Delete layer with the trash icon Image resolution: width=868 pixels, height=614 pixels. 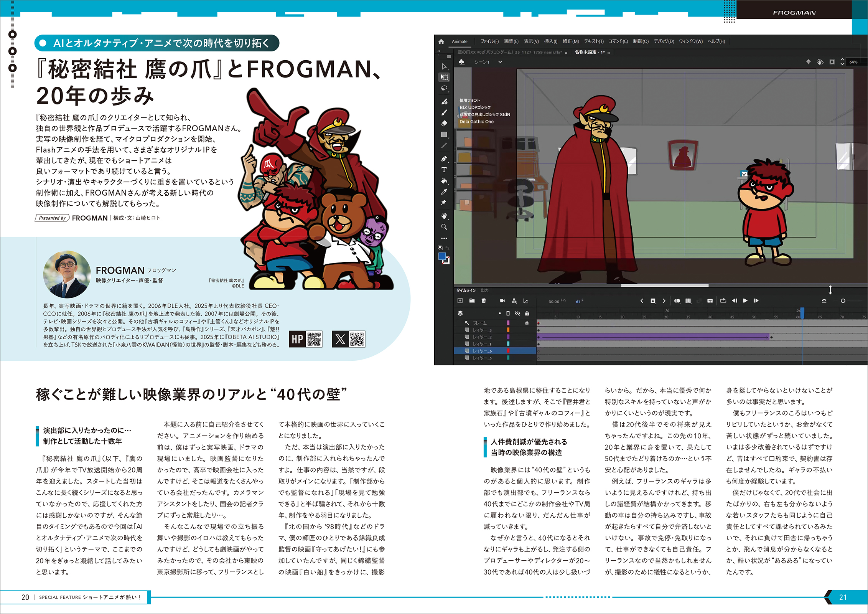[x=484, y=300]
